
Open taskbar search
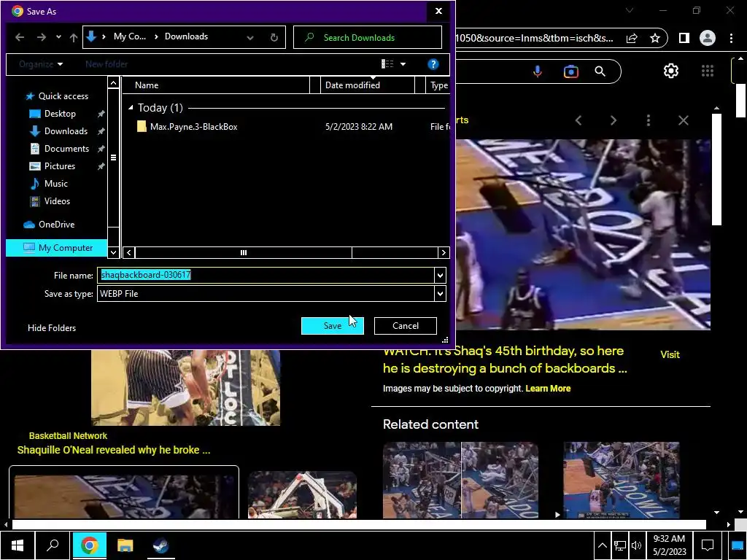53,545
